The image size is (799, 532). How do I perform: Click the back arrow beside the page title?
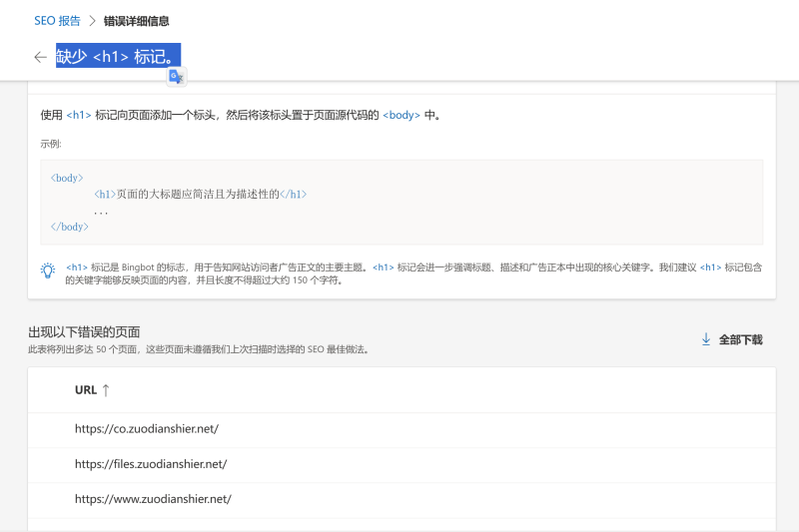point(40,57)
